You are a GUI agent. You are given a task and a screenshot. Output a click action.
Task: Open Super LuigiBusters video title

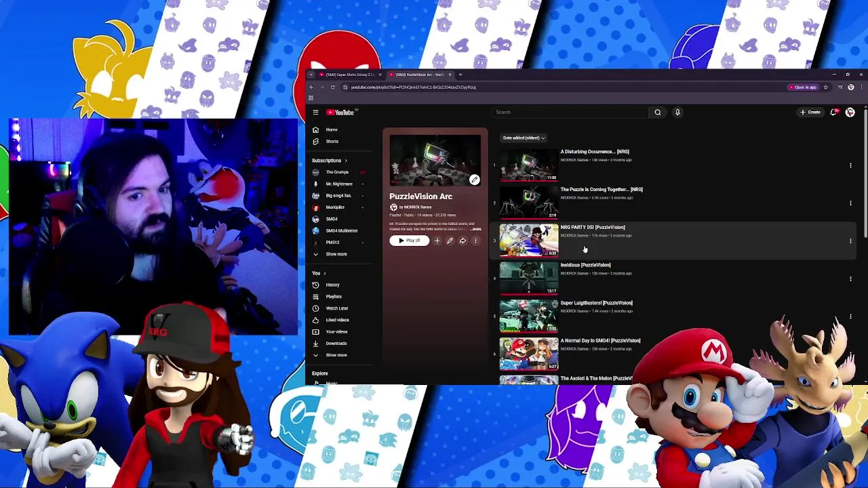[x=596, y=303]
